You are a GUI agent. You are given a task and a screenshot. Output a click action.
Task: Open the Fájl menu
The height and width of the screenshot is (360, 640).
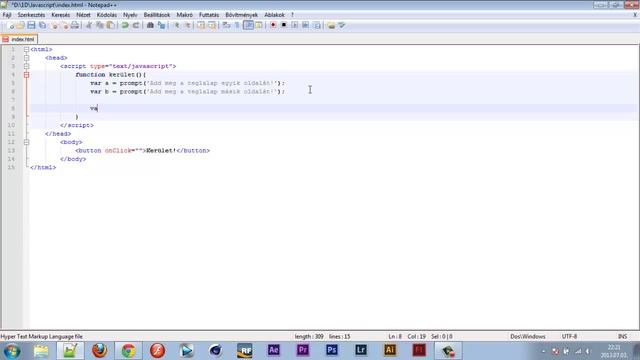pos(7,15)
